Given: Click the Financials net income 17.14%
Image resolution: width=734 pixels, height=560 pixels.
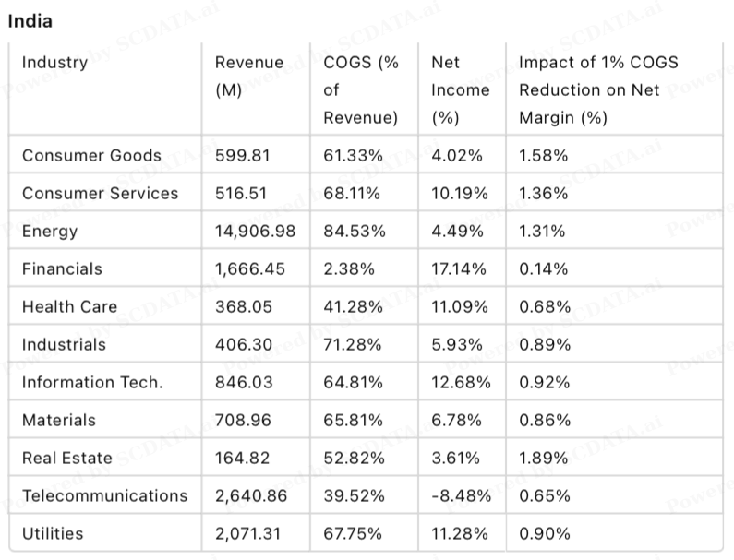Looking at the screenshot, I should pyautogui.click(x=459, y=269).
